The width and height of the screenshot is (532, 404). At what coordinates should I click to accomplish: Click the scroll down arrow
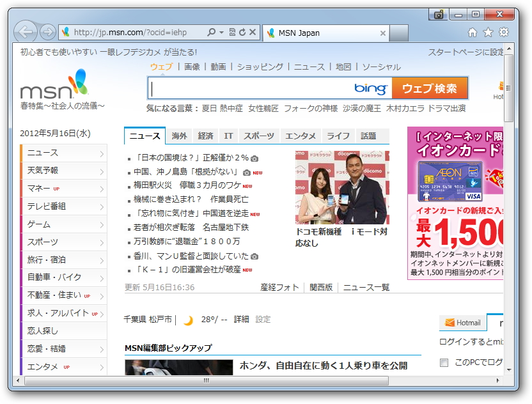[x=509, y=370]
